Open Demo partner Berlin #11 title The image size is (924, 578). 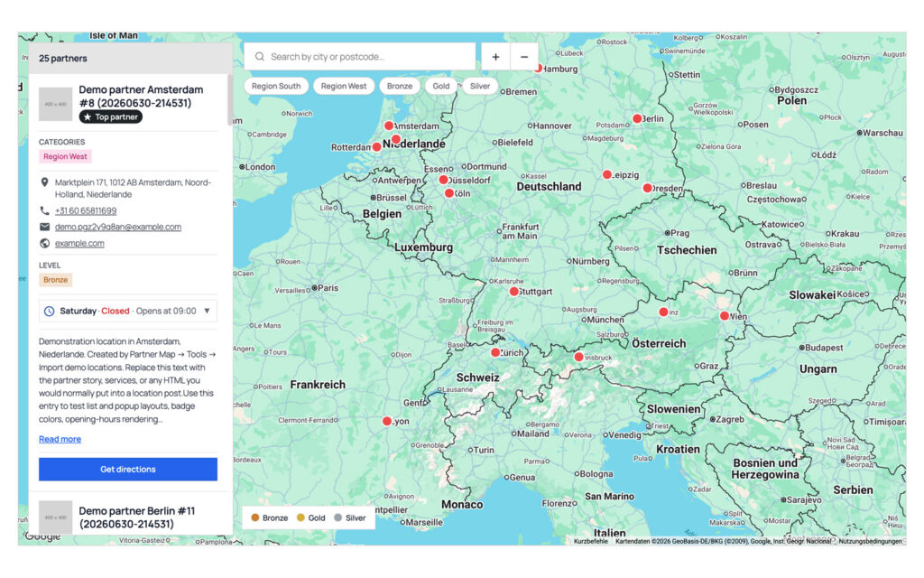pos(137,517)
